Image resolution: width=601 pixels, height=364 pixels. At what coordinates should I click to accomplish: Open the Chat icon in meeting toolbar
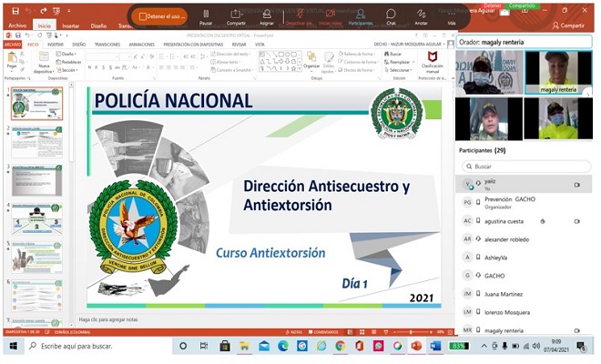391,15
